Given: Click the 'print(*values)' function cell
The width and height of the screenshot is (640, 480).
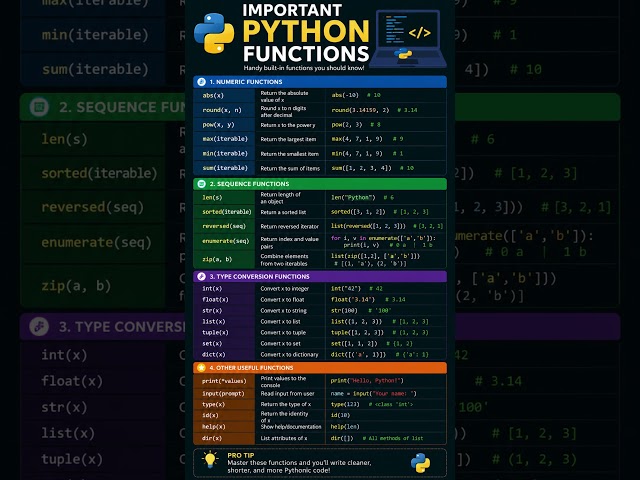Looking at the screenshot, I should tap(224, 381).
